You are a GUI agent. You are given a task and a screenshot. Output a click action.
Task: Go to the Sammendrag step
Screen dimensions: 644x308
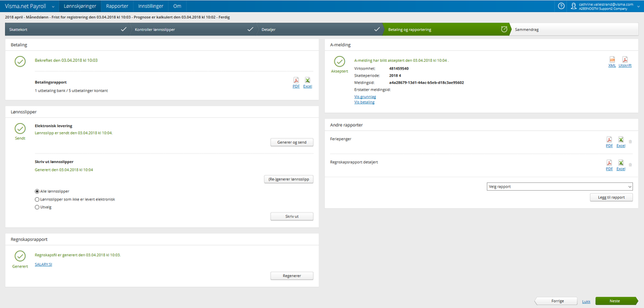point(575,30)
